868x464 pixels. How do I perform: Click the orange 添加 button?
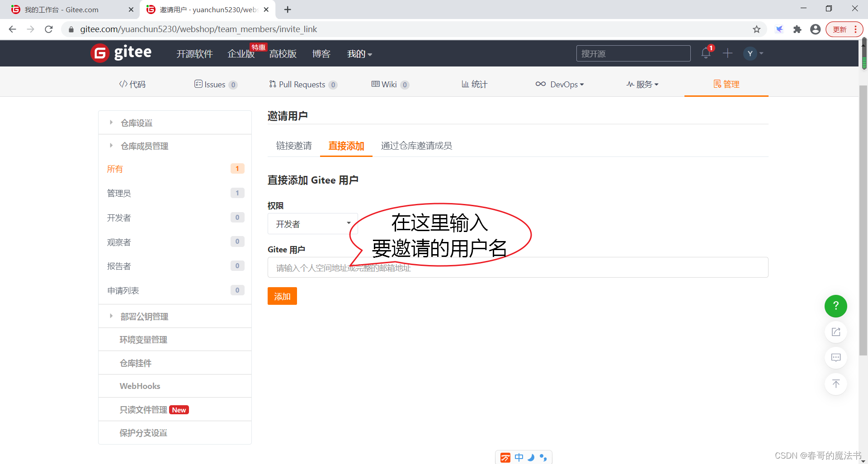tap(282, 296)
